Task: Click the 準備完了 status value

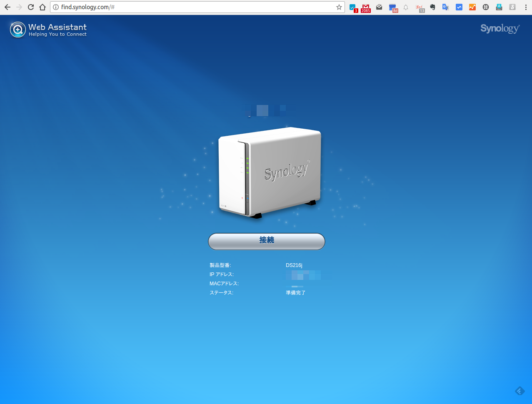Action: [296, 293]
